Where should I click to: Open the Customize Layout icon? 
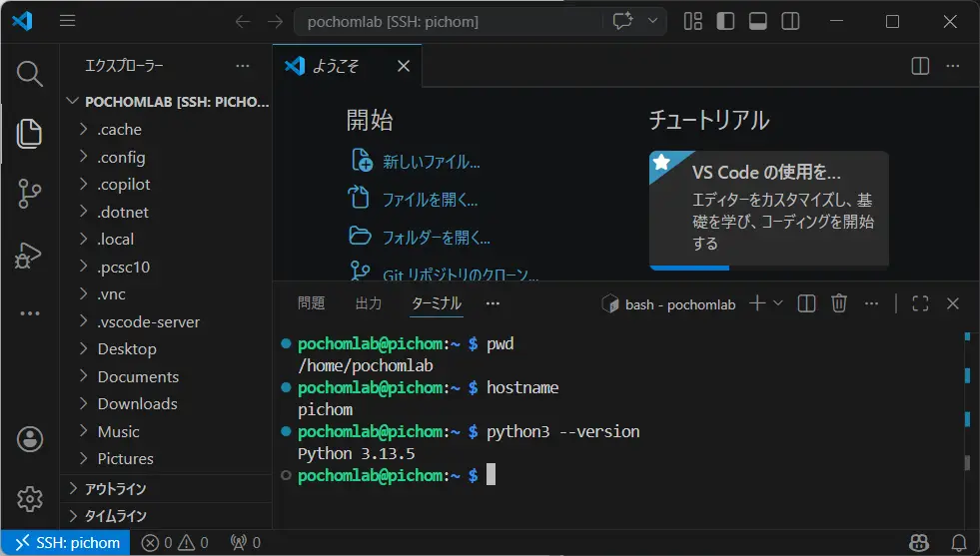693,21
